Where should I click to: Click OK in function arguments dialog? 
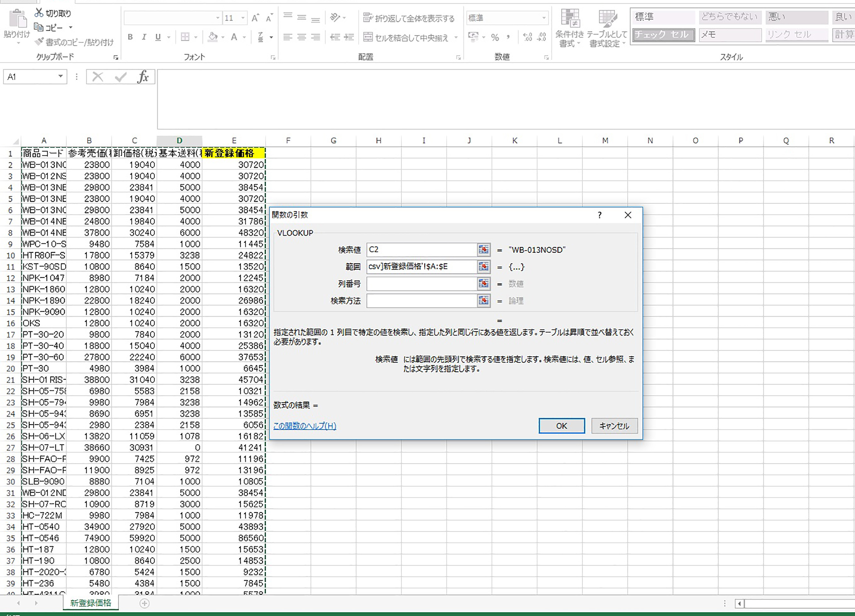(x=561, y=426)
